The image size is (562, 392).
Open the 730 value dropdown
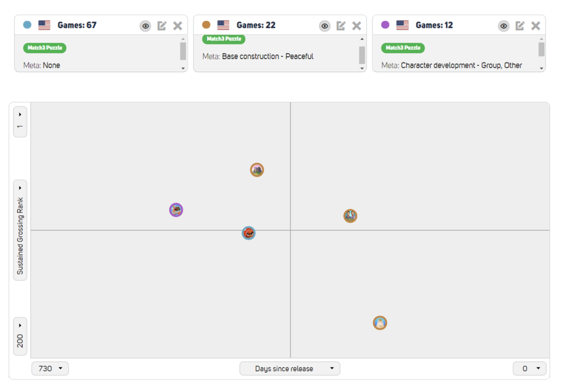(x=49, y=368)
